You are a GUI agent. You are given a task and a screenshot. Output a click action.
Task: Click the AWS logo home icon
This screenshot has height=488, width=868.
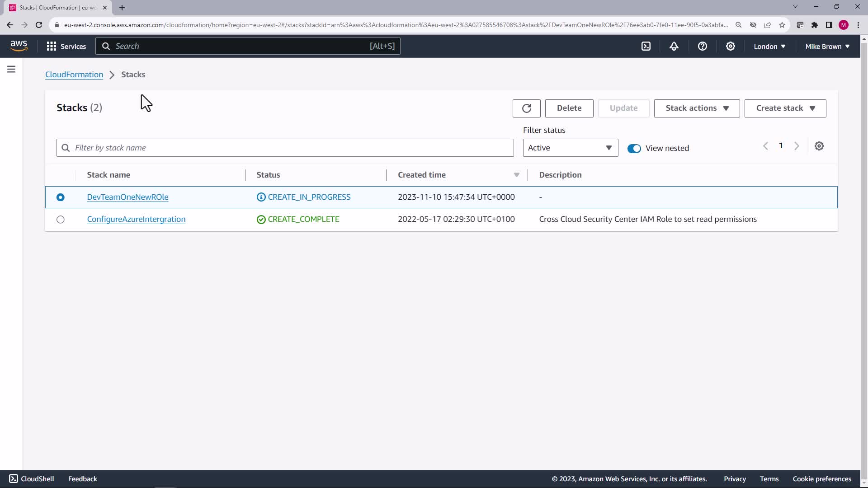click(19, 46)
